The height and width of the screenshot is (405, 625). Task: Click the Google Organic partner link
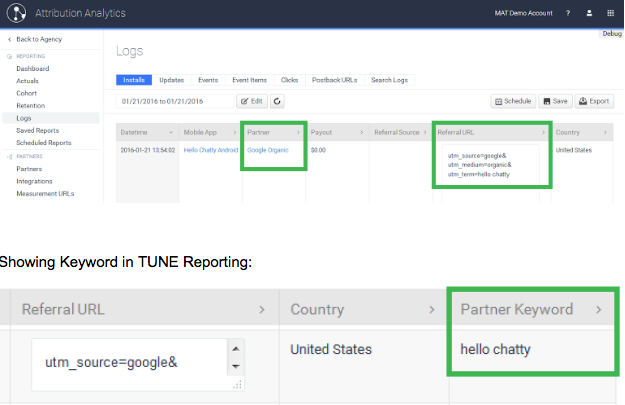pyautogui.click(x=267, y=149)
